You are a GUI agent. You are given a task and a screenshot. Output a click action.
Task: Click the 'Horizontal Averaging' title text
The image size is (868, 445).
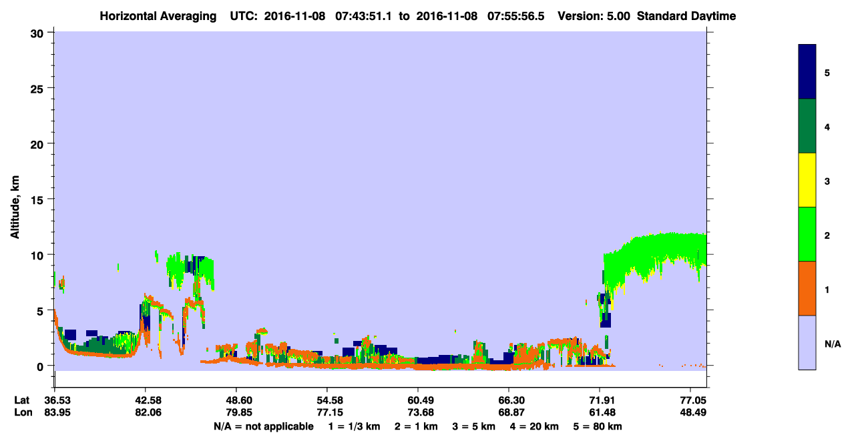pyautogui.click(x=159, y=16)
